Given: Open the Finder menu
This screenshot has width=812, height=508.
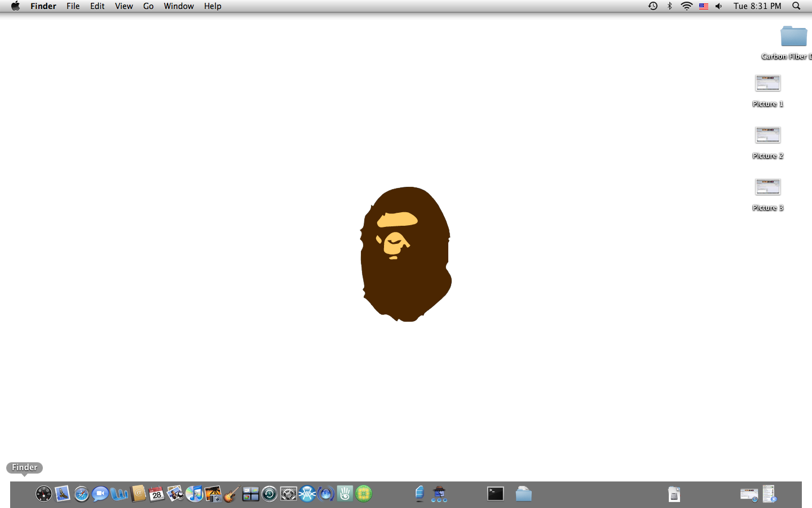Looking at the screenshot, I should pyautogui.click(x=43, y=6).
